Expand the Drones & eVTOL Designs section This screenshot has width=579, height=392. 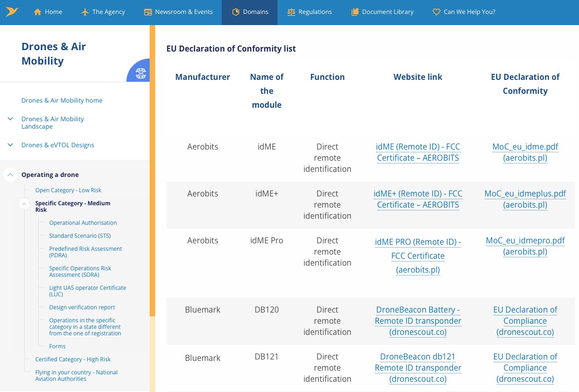coord(10,145)
